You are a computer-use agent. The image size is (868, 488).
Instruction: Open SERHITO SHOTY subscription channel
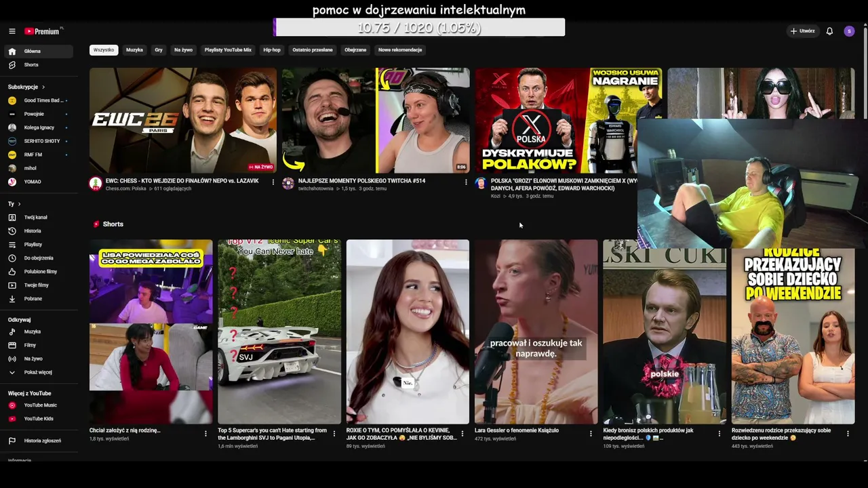click(x=39, y=142)
